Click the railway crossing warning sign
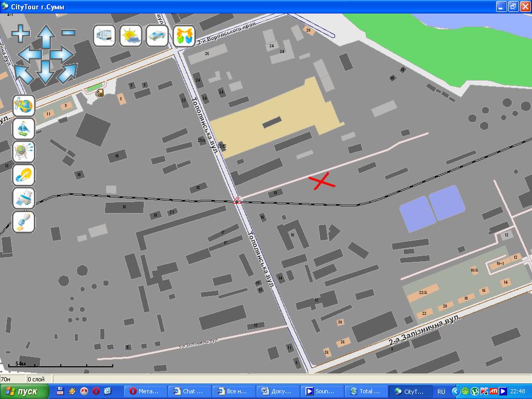This screenshot has height=399, width=532. click(x=237, y=201)
